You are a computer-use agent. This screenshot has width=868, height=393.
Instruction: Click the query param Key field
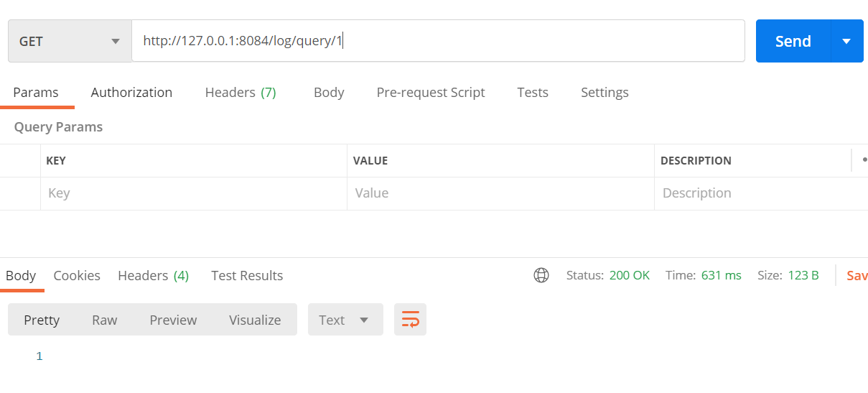(194, 193)
